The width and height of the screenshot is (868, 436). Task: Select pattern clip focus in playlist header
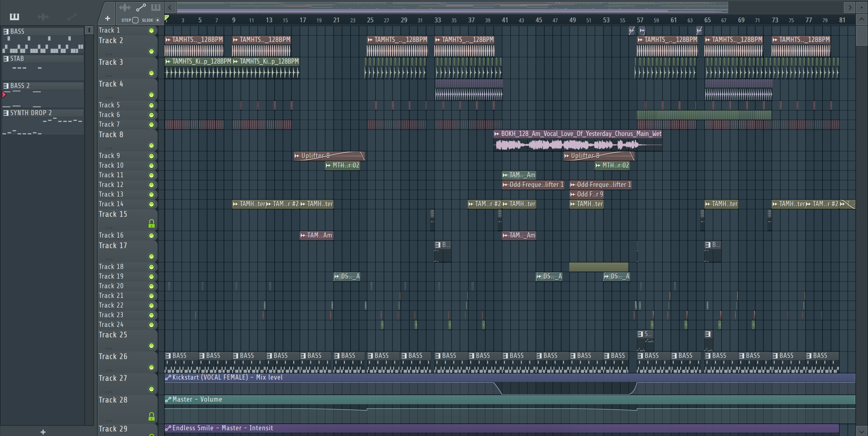pos(156,8)
